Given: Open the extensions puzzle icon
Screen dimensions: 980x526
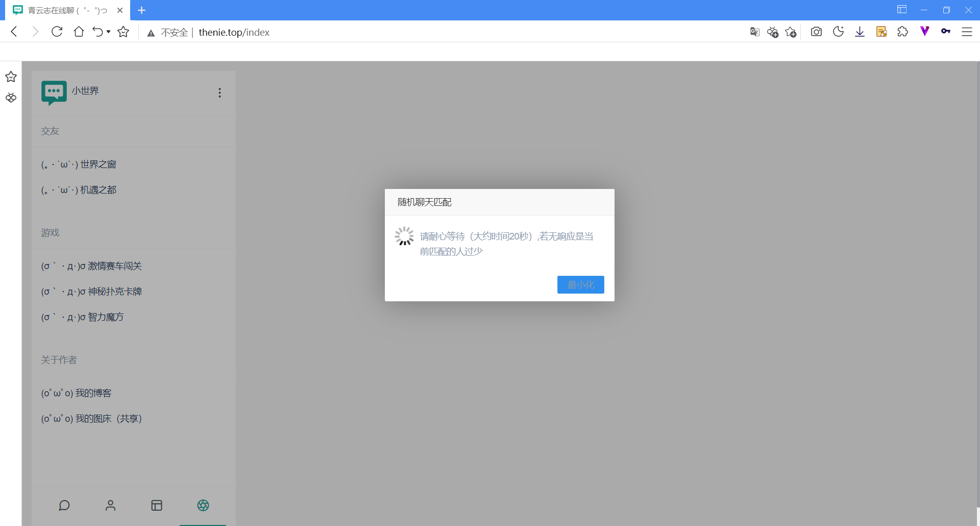Looking at the screenshot, I should 903,32.
